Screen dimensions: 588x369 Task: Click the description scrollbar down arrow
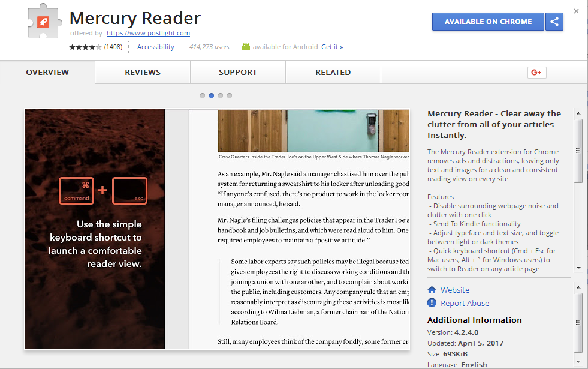pyautogui.click(x=578, y=268)
